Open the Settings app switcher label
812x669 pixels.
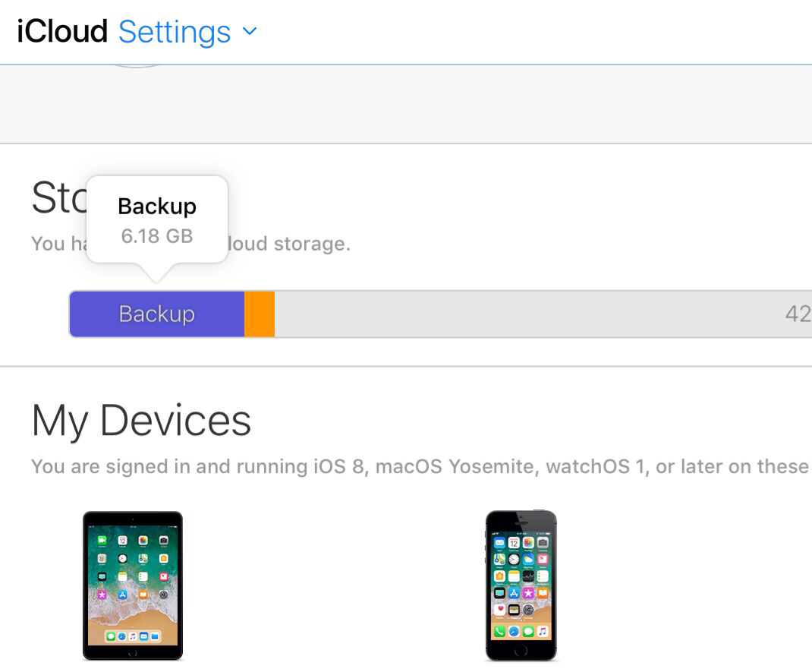175,32
